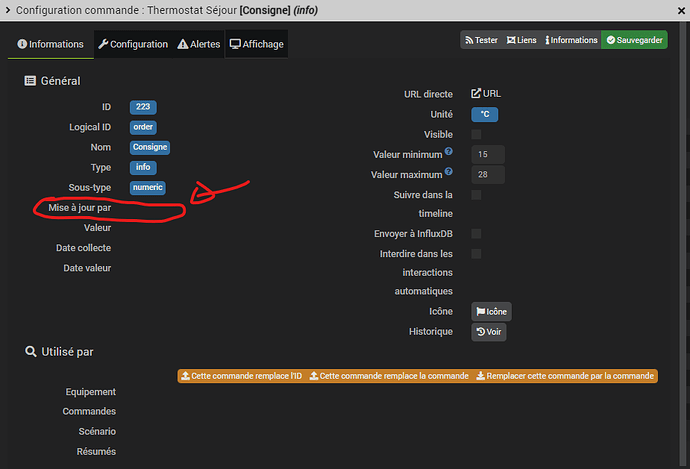Click the Général section list icon

[30, 81]
